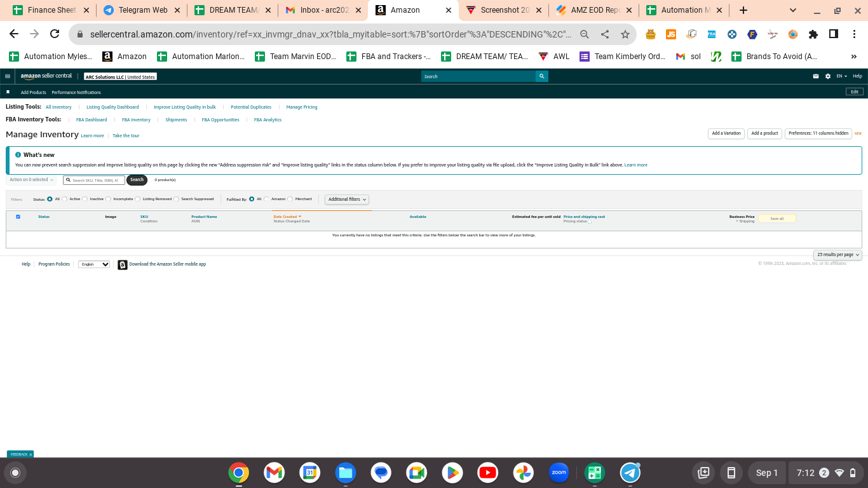The width and height of the screenshot is (868, 488).
Task: Open the Improve Listing Quality in bulk link
Action: click(185, 107)
